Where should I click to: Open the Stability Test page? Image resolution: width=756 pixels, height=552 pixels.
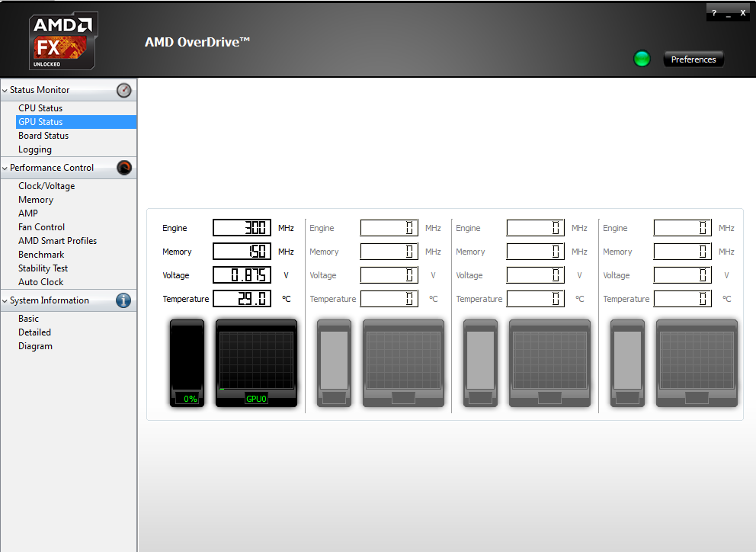pos(43,268)
